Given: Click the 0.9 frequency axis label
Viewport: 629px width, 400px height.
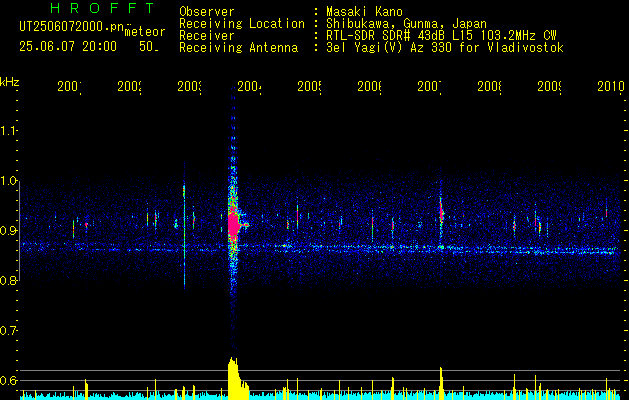Looking at the screenshot, I should [x=9, y=231].
